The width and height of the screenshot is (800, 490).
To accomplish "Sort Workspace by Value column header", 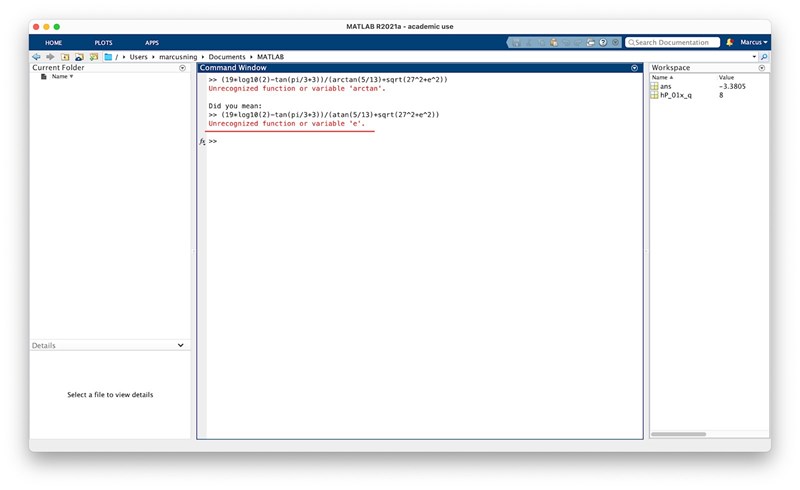I will pos(727,77).
